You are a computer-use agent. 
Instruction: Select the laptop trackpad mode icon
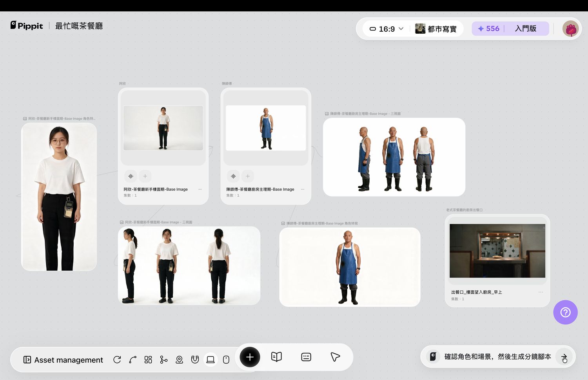coord(211,360)
